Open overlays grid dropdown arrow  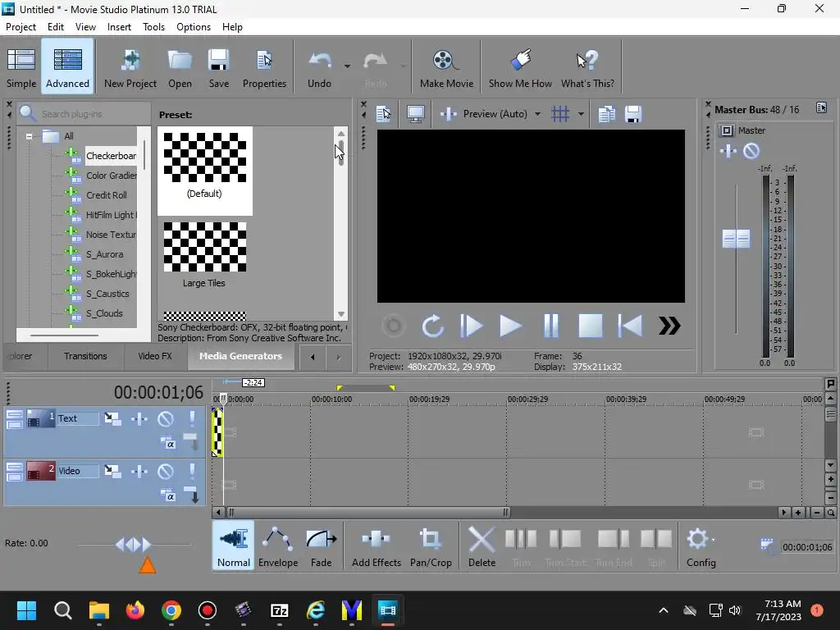pos(581,114)
